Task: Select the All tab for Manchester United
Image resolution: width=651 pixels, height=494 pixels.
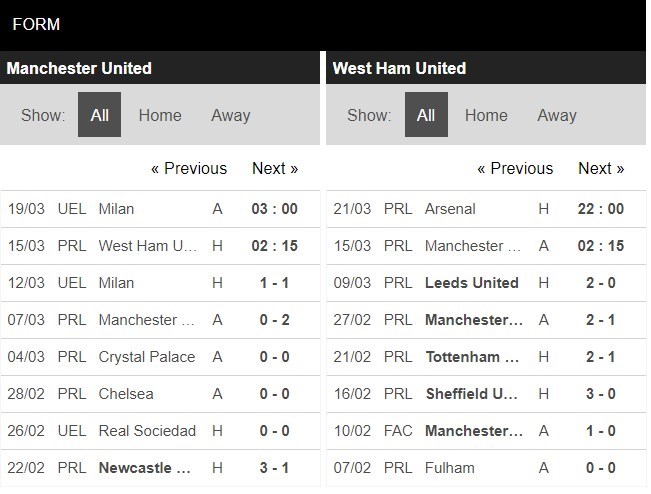Action: [100, 115]
